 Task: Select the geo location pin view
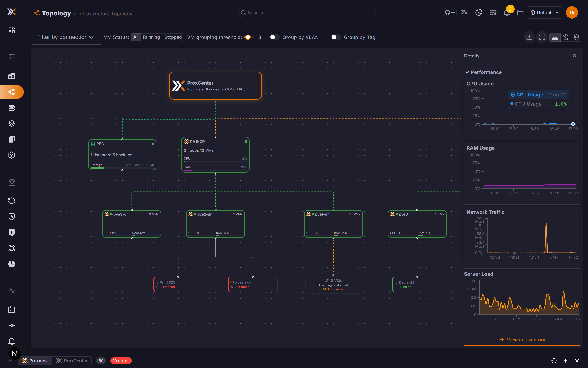click(576, 37)
